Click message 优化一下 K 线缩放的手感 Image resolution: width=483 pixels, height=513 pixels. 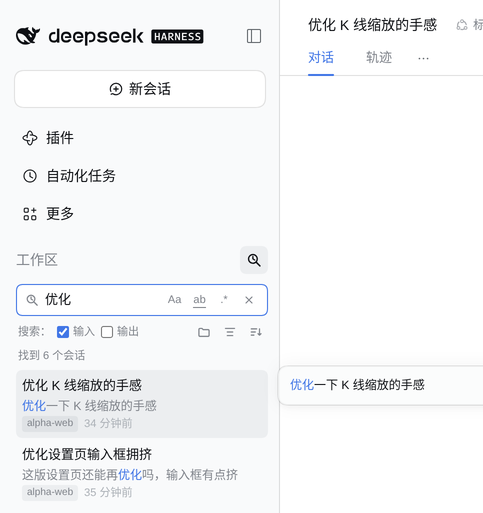point(357,385)
